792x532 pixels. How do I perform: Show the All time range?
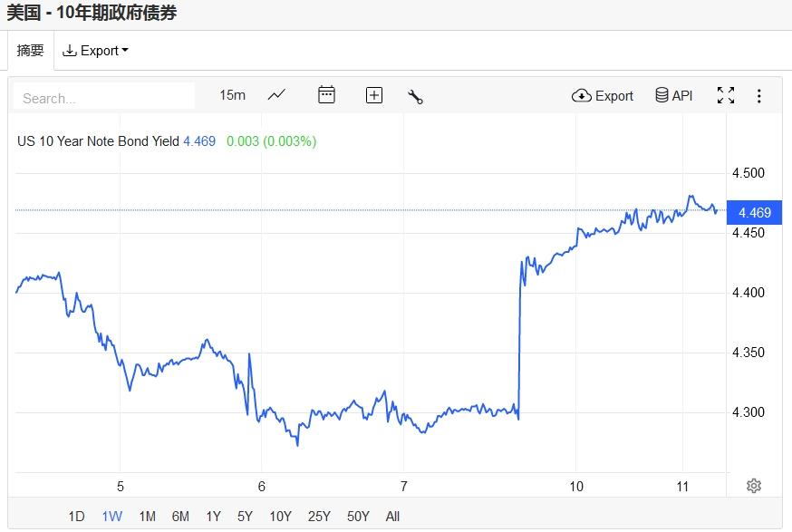pyautogui.click(x=392, y=517)
